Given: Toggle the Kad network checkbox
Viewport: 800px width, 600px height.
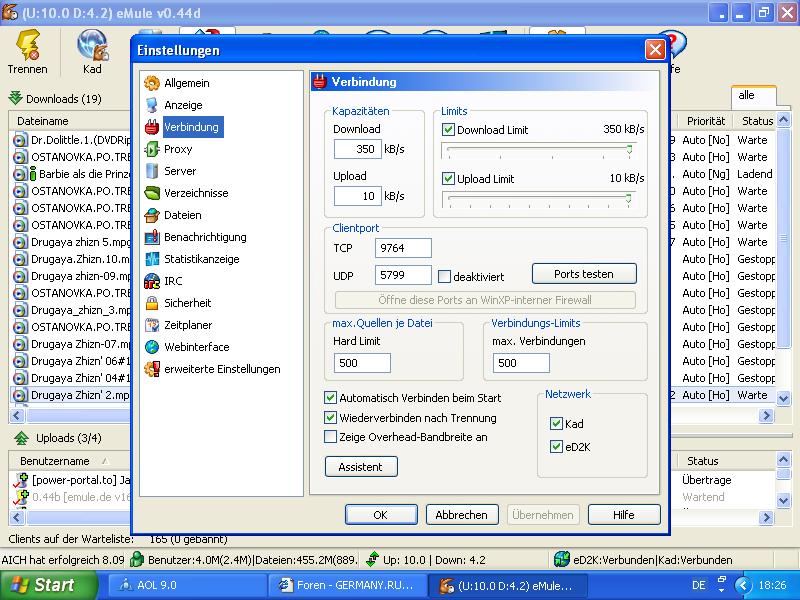Looking at the screenshot, I should pyautogui.click(x=556, y=423).
